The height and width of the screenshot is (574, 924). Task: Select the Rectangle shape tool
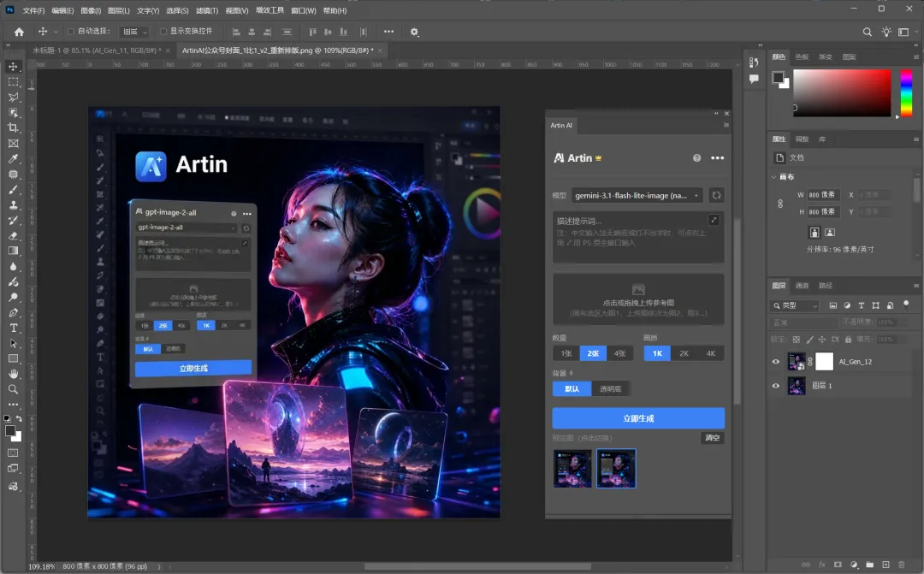(x=13, y=358)
